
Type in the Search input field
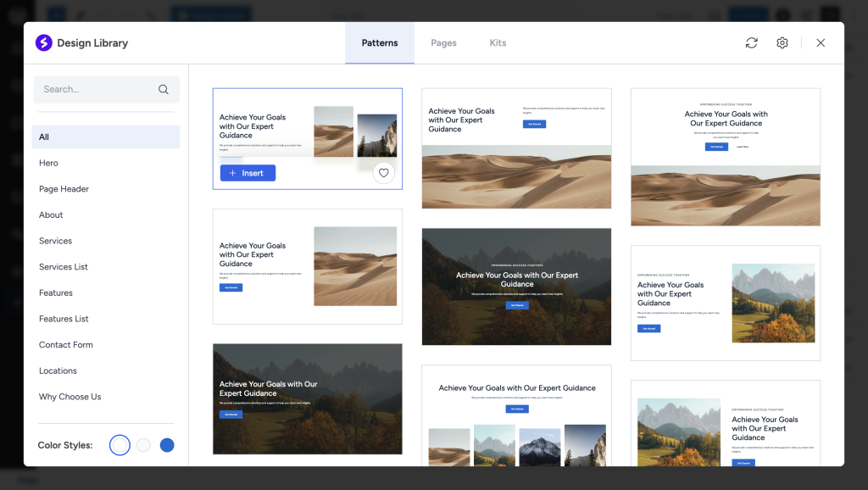95,89
